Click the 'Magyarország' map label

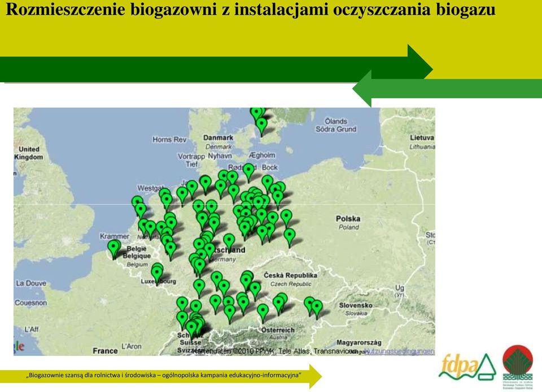pyautogui.click(x=359, y=342)
